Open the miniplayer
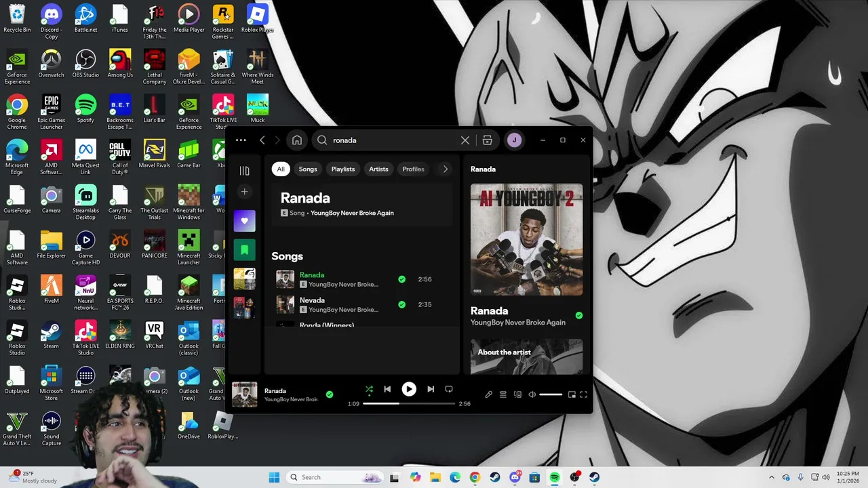 [572, 394]
